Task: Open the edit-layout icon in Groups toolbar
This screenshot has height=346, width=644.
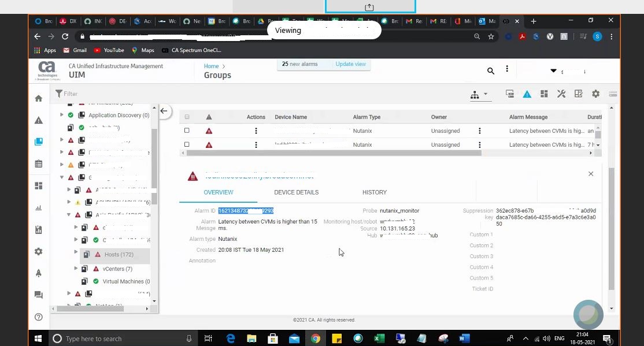Action: coord(578,94)
